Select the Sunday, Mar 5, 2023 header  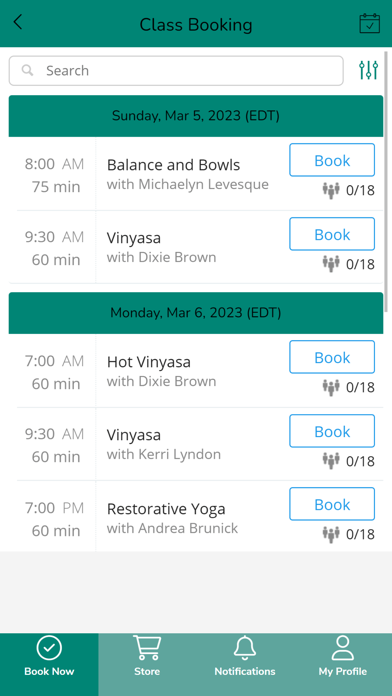click(x=196, y=116)
